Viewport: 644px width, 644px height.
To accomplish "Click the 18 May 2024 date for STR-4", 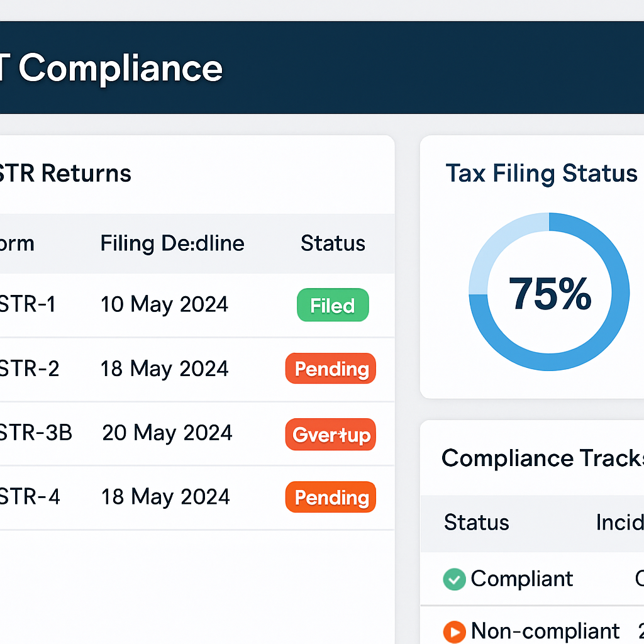I will 165,497.
